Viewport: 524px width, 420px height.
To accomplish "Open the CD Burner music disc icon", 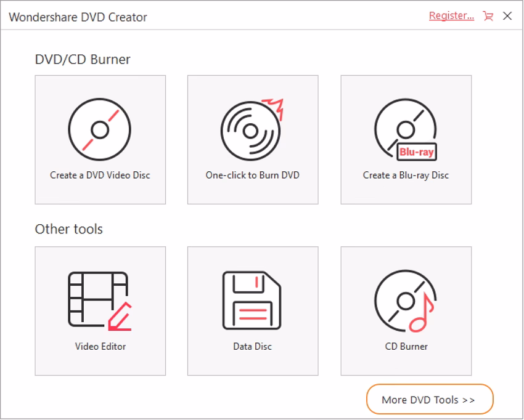I will [405, 301].
